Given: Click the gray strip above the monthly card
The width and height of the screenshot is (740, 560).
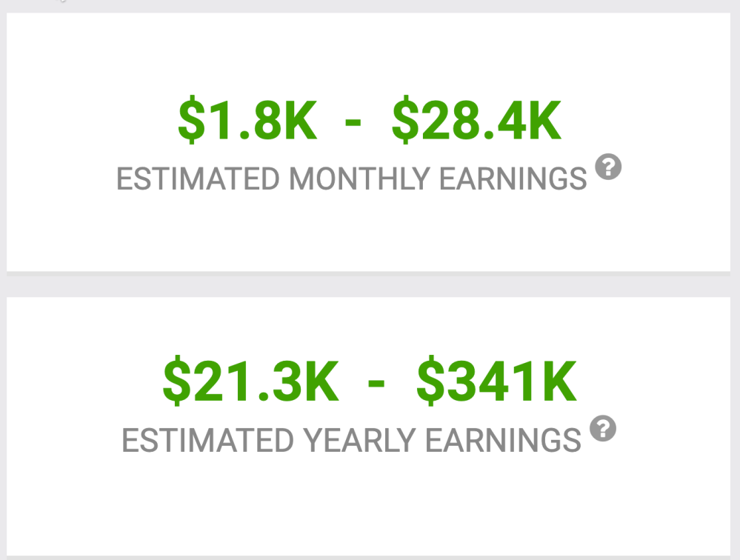Looking at the screenshot, I should click(370, 6).
